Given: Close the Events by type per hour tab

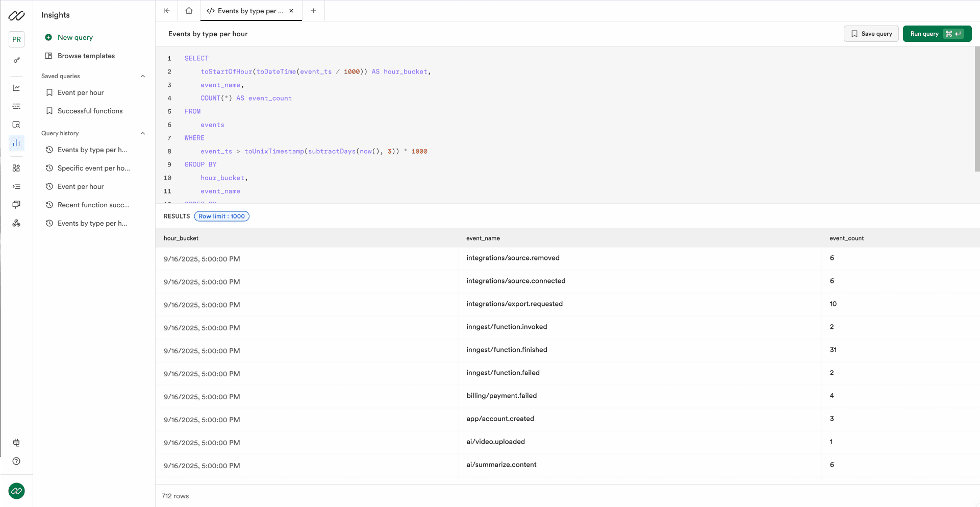Looking at the screenshot, I should (x=291, y=10).
